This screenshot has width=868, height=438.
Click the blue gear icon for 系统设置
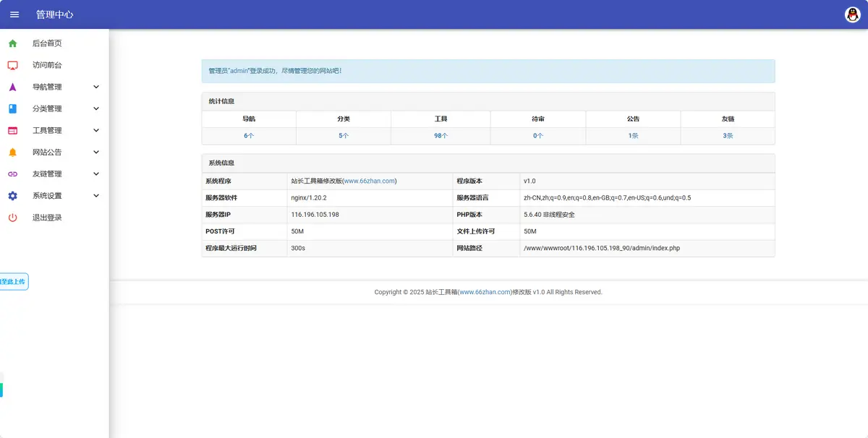[x=12, y=195]
